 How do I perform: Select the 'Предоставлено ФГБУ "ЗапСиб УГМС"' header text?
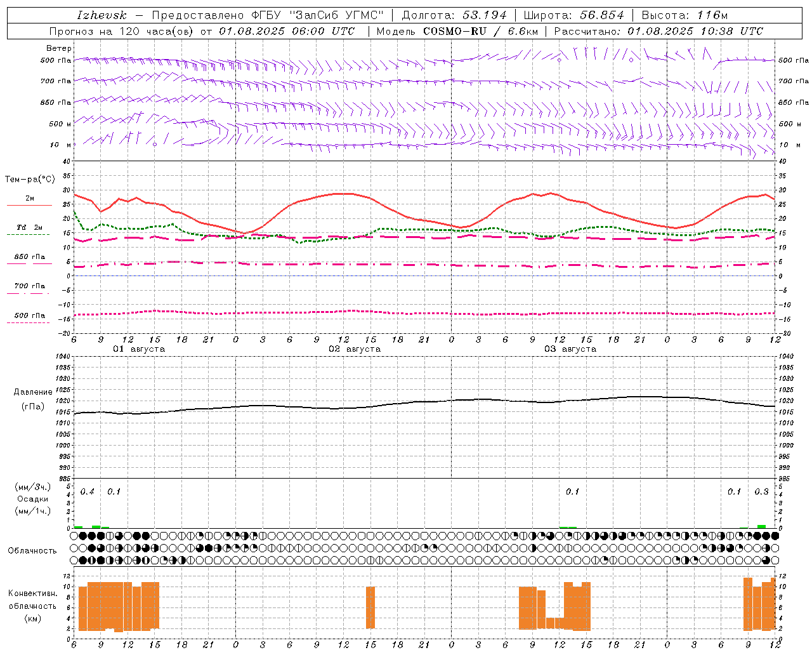(269, 15)
